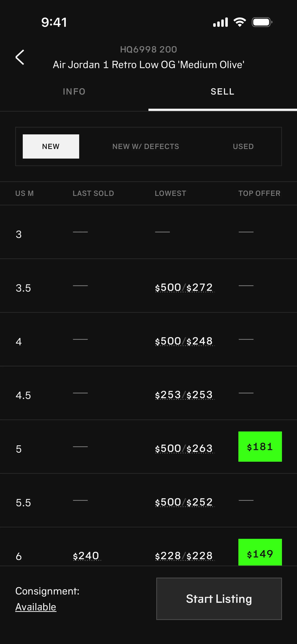Switch condition to USED
This screenshot has width=297, height=644.
(x=243, y=147)
